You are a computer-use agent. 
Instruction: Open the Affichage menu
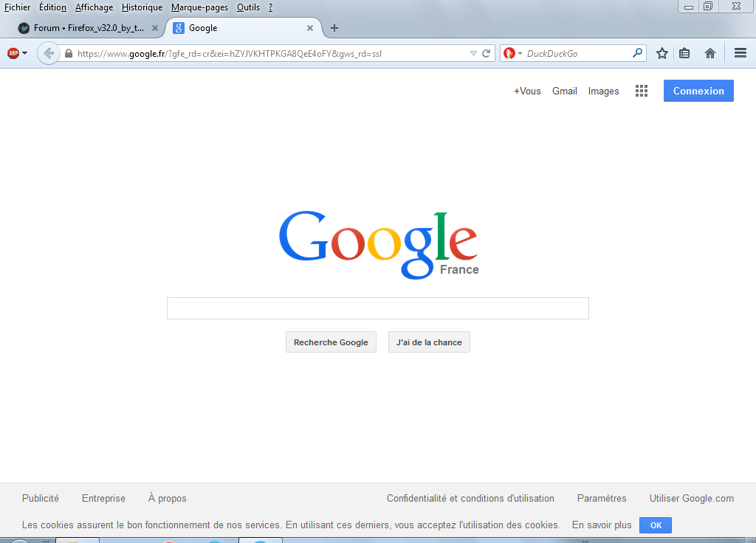click(x=94, y=7)
